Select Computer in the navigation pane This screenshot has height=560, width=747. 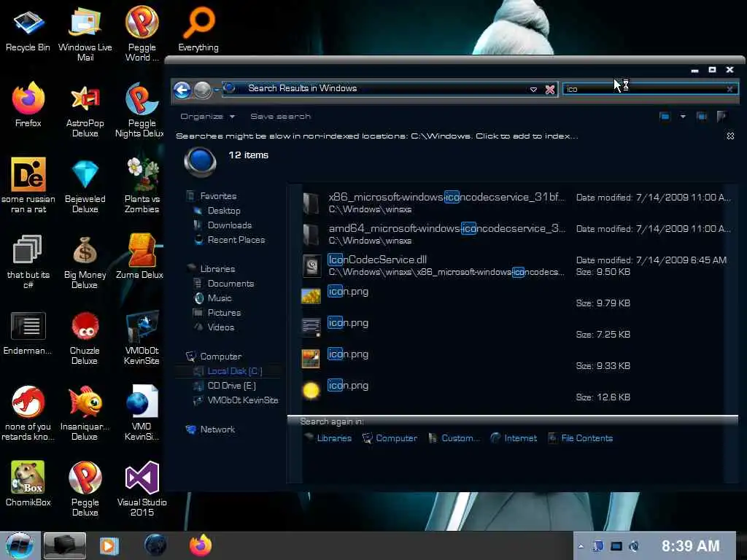coord(220,357)
